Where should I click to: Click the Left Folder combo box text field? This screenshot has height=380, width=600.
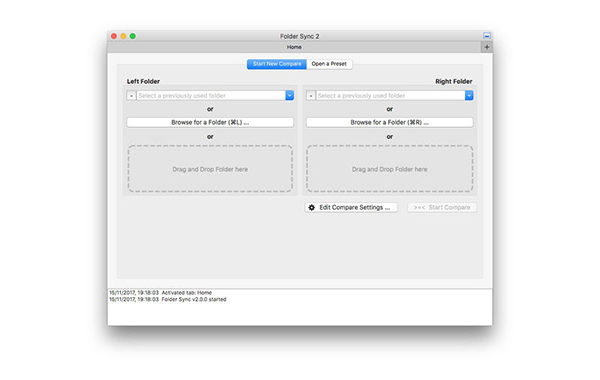click(211, 95)
